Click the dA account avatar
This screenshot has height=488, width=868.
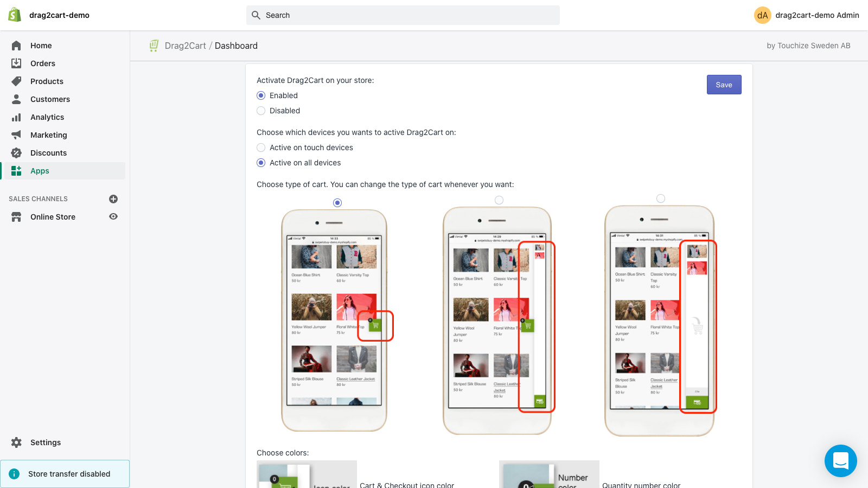[762, 15]
